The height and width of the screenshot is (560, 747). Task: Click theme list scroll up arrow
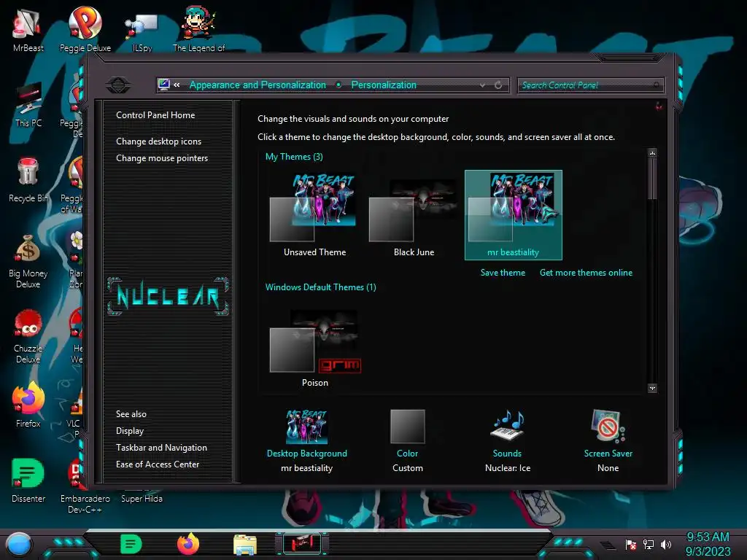[x=653, y=153]
